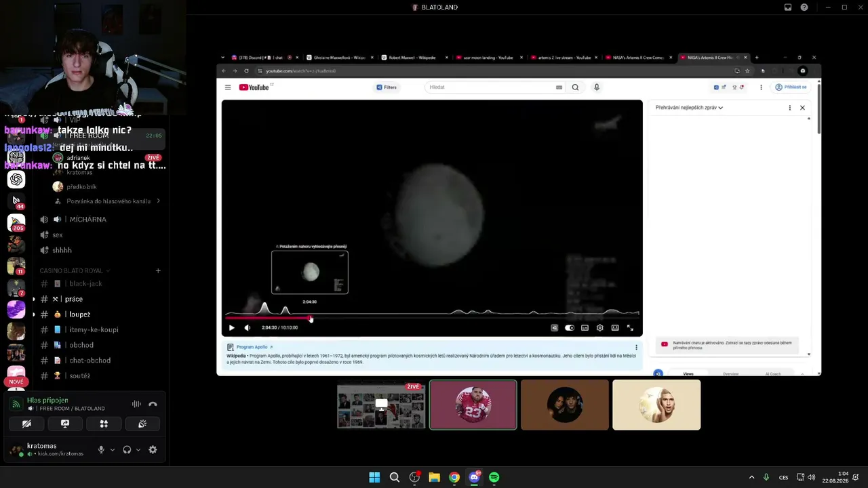Viewport: 868px width, 488px height.
Task: Open Windows Start menu
Action: [x=374, y=477]
